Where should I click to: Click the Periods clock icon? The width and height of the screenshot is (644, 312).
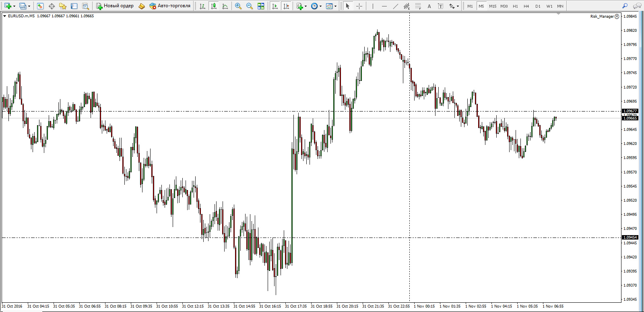314,6
